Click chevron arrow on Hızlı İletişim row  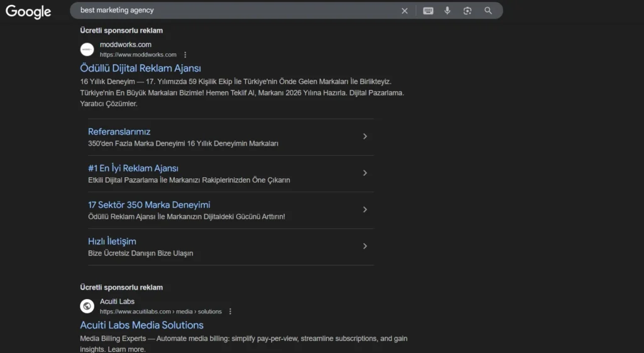click(x=365, y=246)
